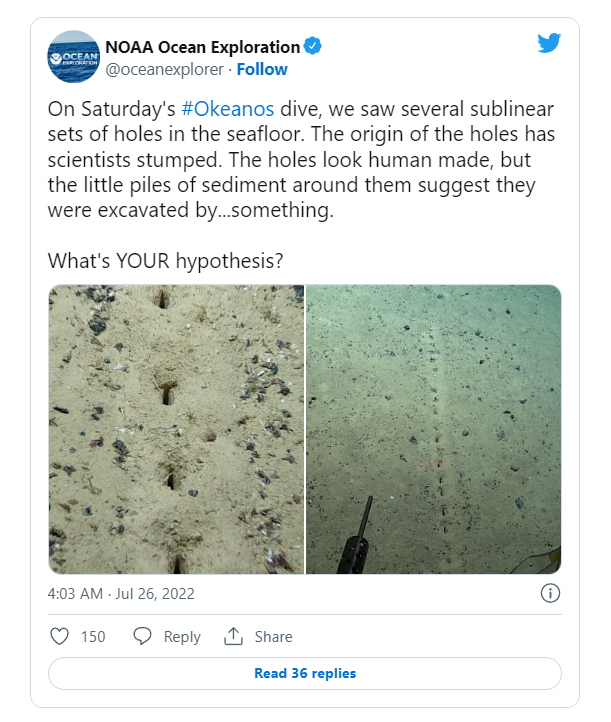611x722 pixels.
Task: Click the Twitter bird logo
Action: 550,43
